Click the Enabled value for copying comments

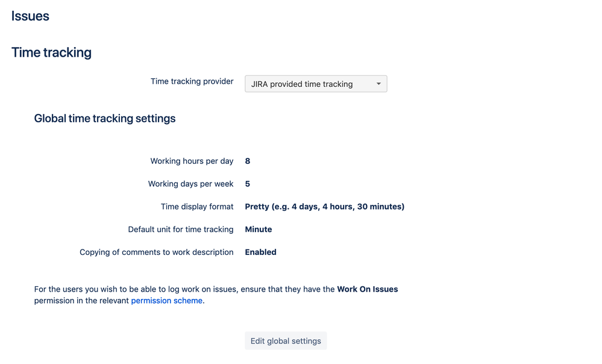pos(261,253)
